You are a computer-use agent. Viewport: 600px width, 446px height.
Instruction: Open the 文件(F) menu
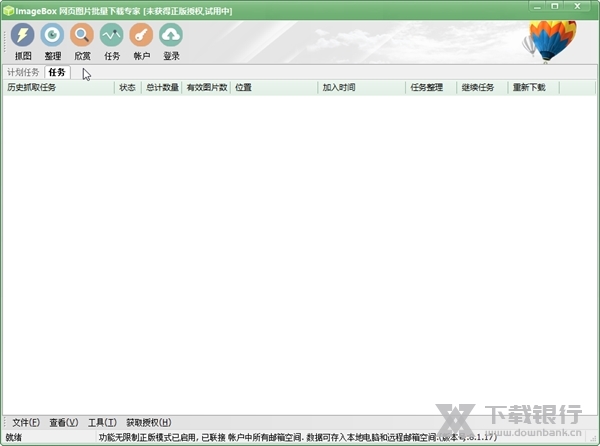[x=26, y=422]
